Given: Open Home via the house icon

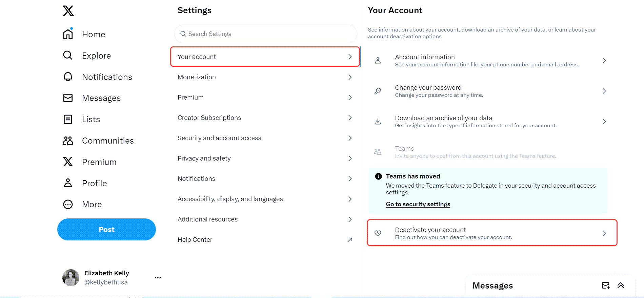Looking at the screenshot, I should tap(68, 34).
